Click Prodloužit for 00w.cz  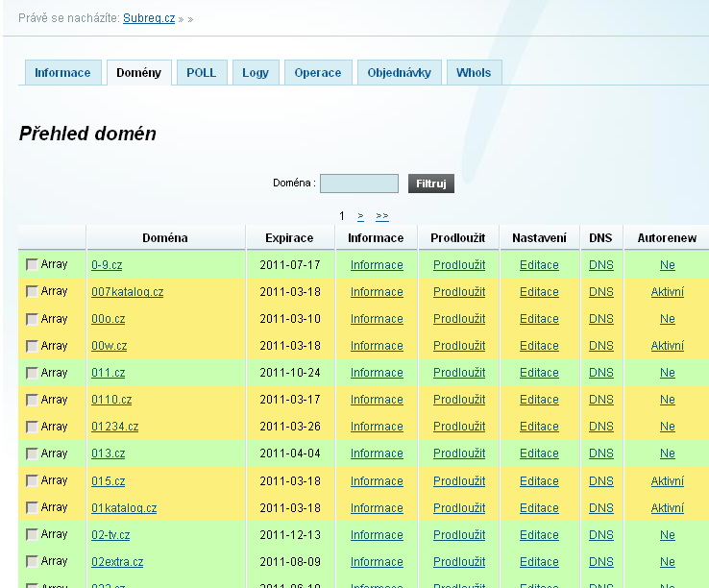[x=458, y=346]
